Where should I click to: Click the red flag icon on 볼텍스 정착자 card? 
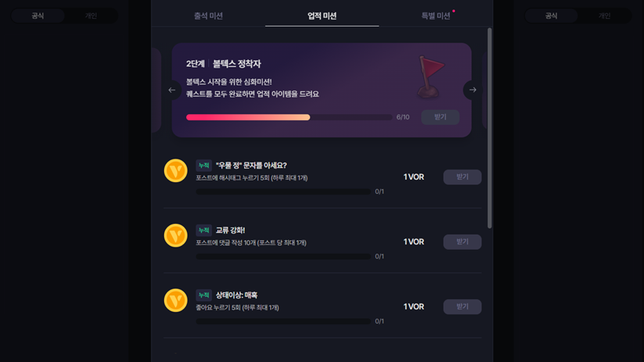click(x=430, y=75)
